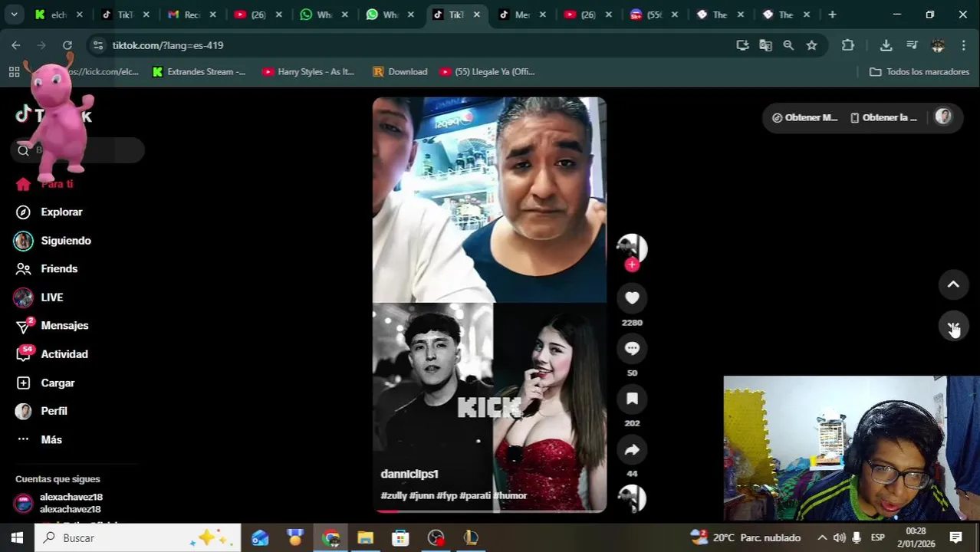
Task: Reload the page with refresh icon
Action: click(67, 45)
